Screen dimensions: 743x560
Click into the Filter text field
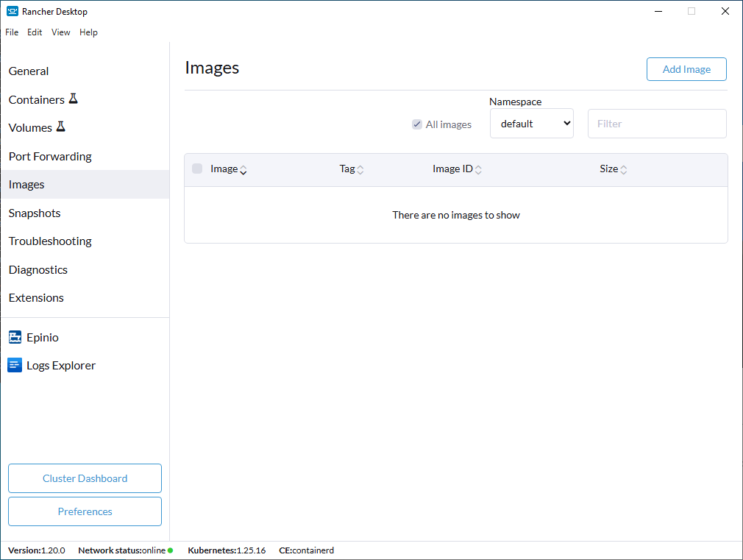pos(657,124)
